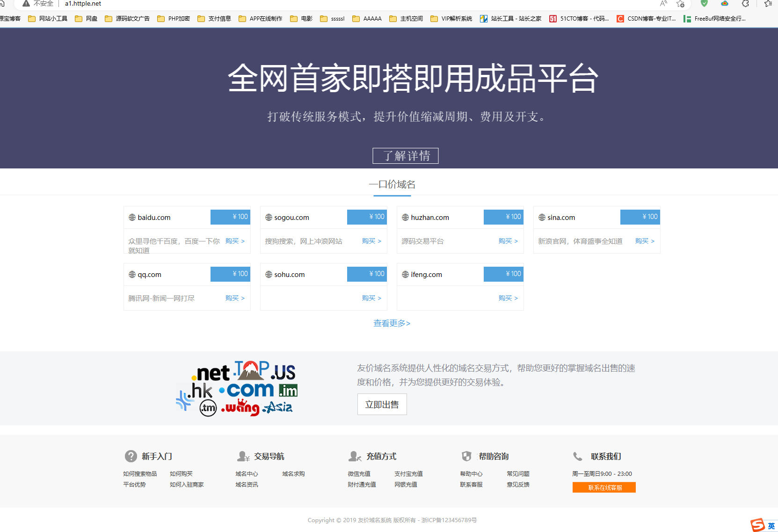
Task: Open the VIP解析系统 bookmark folder
Action: coord(451,19)
